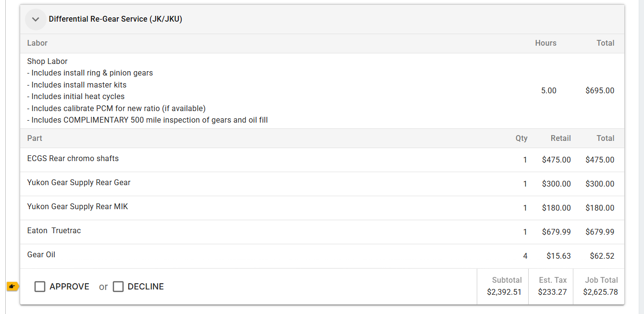
Task: Click the Subtotal amount $2,392.51
Action: [x=504, y=292]
